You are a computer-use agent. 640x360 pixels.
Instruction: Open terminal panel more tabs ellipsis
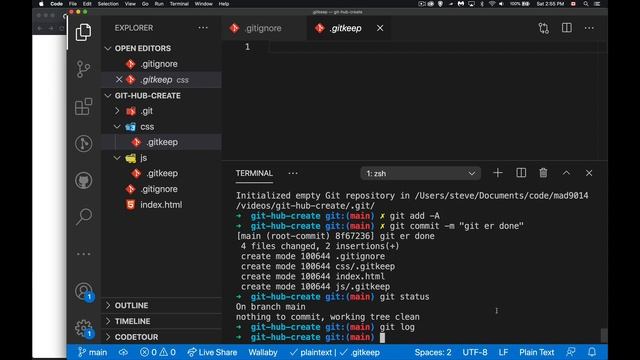[293, 173]
